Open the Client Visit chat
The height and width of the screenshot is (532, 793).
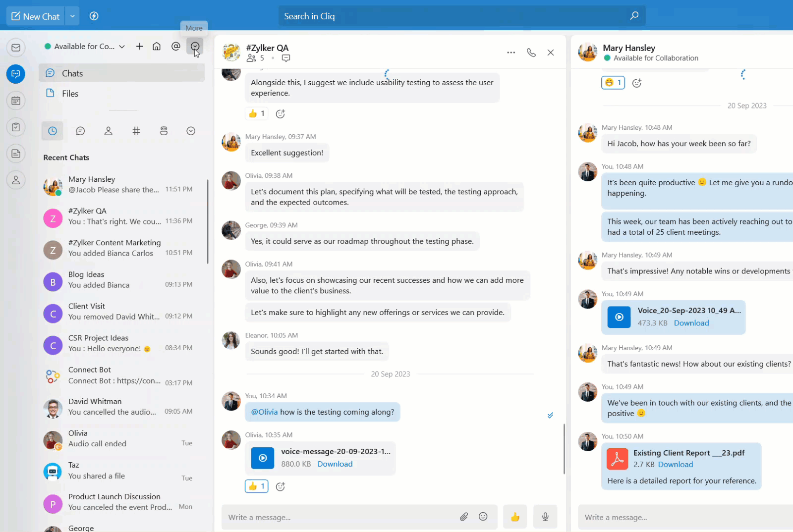coord(122,312)
